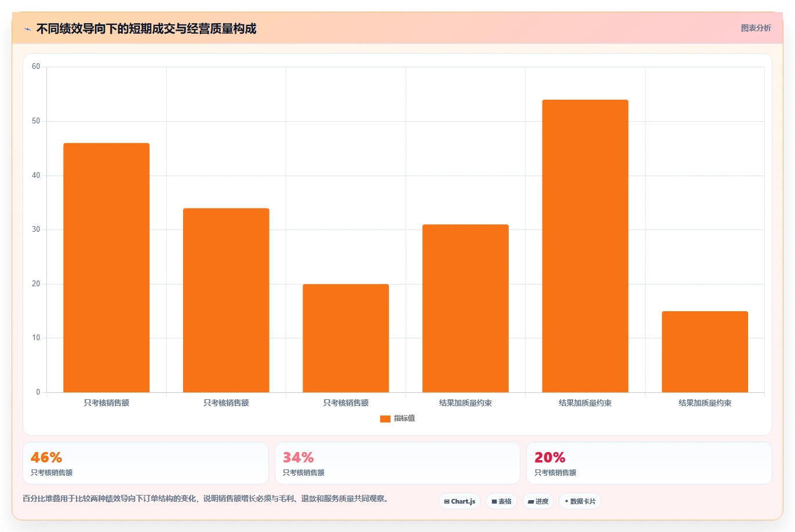Click the caption starting with 百分比堆叠用于比较
The height and width of the screenshot is (532, 795).
205,498
